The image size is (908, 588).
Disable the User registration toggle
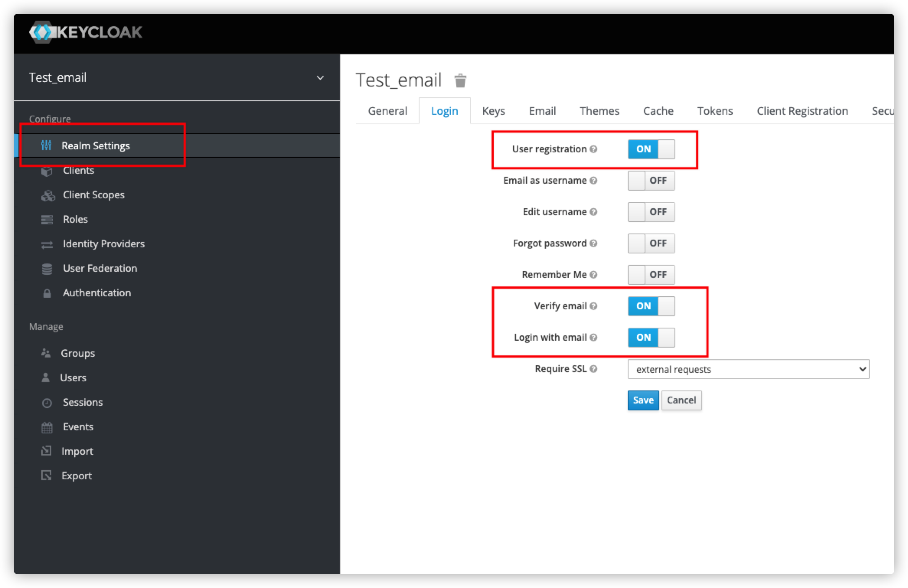651,149
